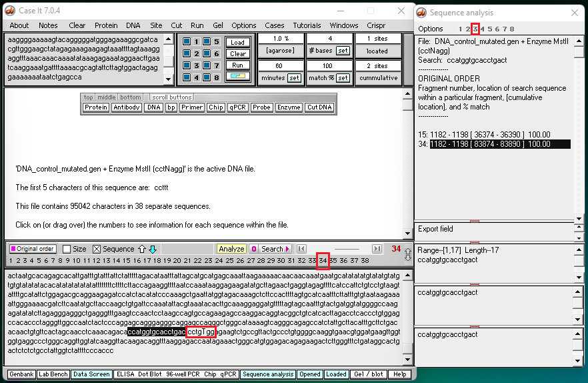Viewport: 588px width, 383px height.
Task: Click the Help button in bottom bar
Action: click(x=399, y=374)
